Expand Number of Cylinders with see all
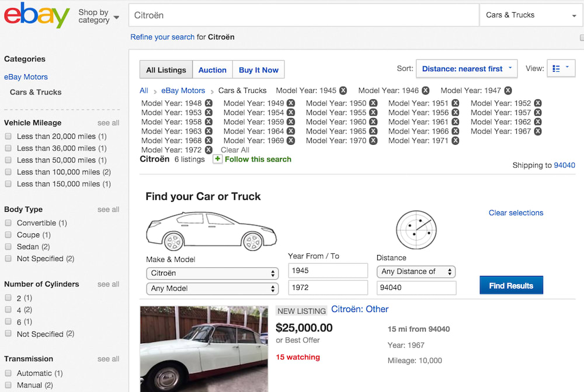Viewport: 584px width, 392px height. pos(109,284)
